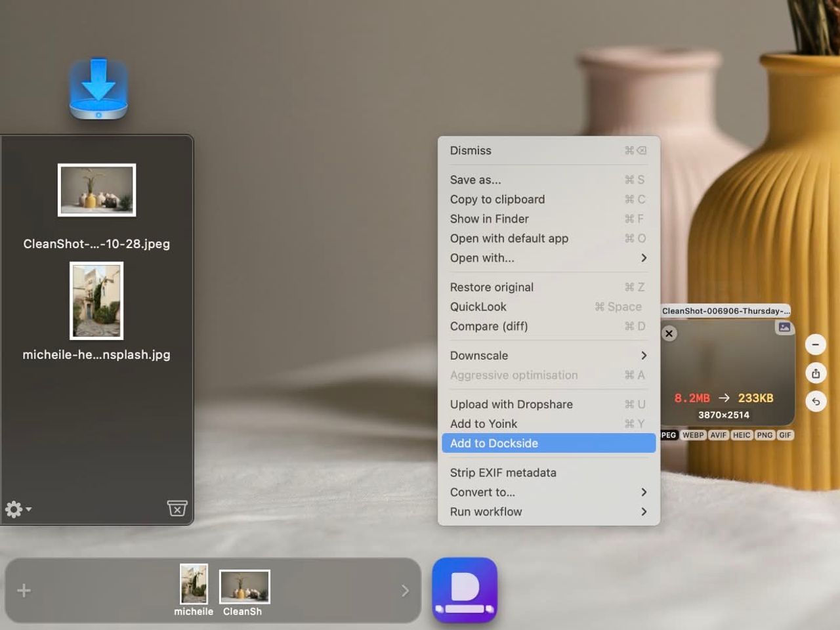Image resolution: width=840 pixels, height=630 pixels.
Task: Select the HEIC format badge
Action: tap(741, 434)
